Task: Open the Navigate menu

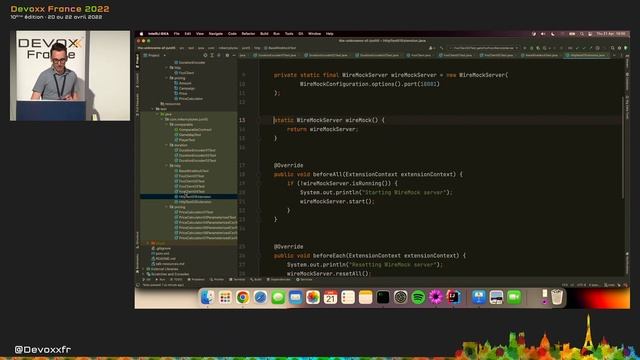Action: (216, 34)
